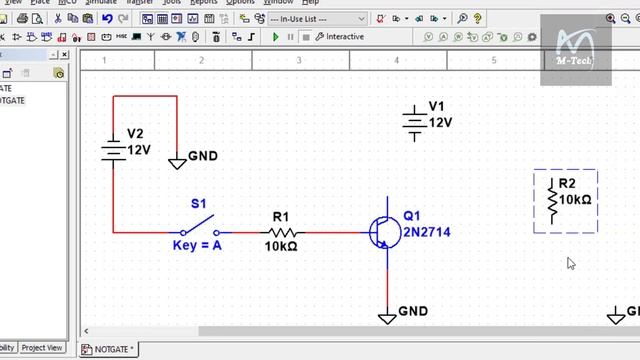Viewport: 640px width, 360px height.
Task: Switch to the Project View tab
Action: coord(42,348)
